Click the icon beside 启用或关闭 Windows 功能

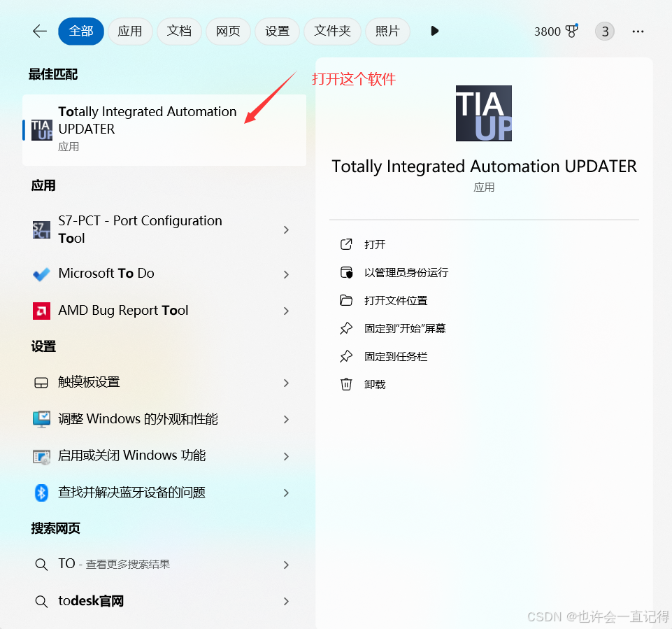[x=41, y=457]
